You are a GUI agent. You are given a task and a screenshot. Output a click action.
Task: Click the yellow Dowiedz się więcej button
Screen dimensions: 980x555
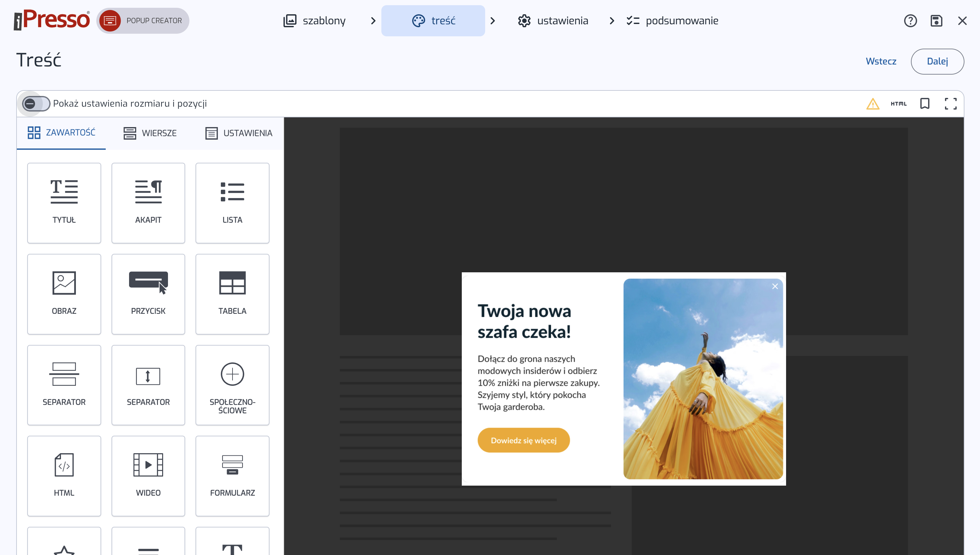click(523, 440)
